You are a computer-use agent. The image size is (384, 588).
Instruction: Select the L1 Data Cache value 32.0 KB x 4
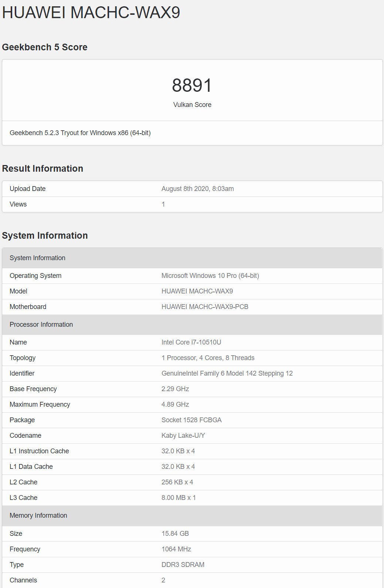pyautogui.click(x=178, y=467)
